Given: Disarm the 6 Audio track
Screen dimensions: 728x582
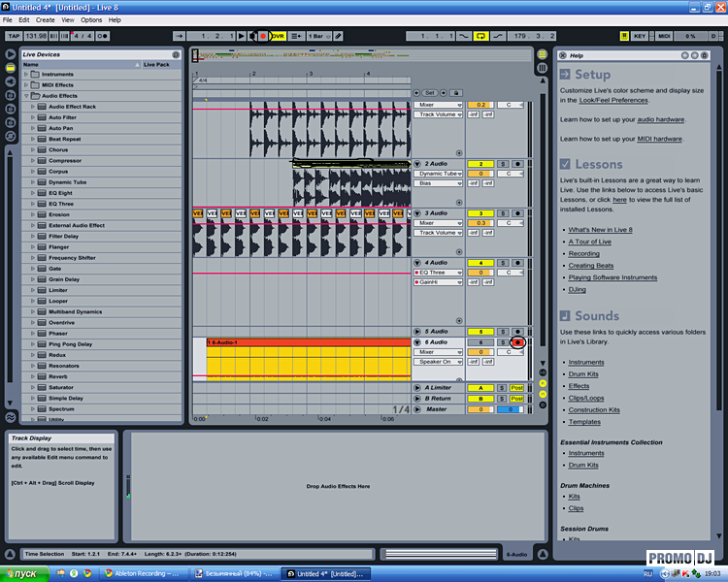Looking at the screenshot, I should 517,342.
